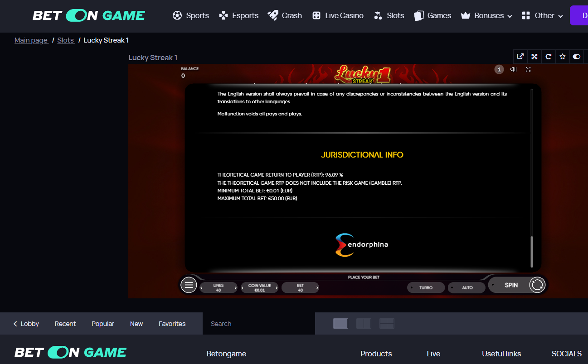Click the Live footer heading

click(433, 354)
